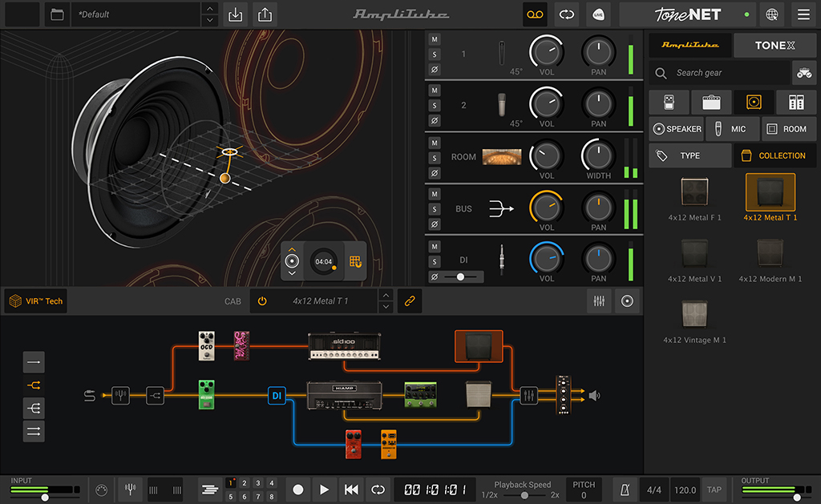Solo the DI channel
Image resolution: width=821 pixels, height=504 pixels.
(x=435, y=260)
